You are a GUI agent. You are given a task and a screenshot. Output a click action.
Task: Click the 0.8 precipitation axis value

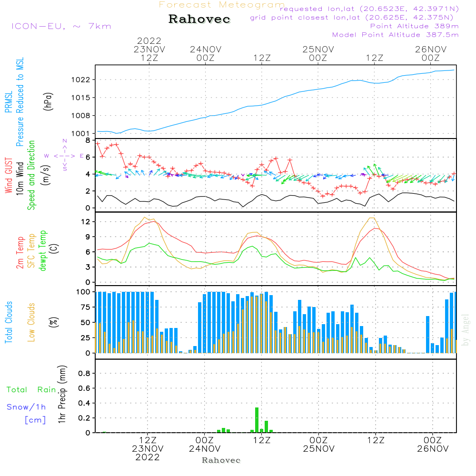click(84, 373)
